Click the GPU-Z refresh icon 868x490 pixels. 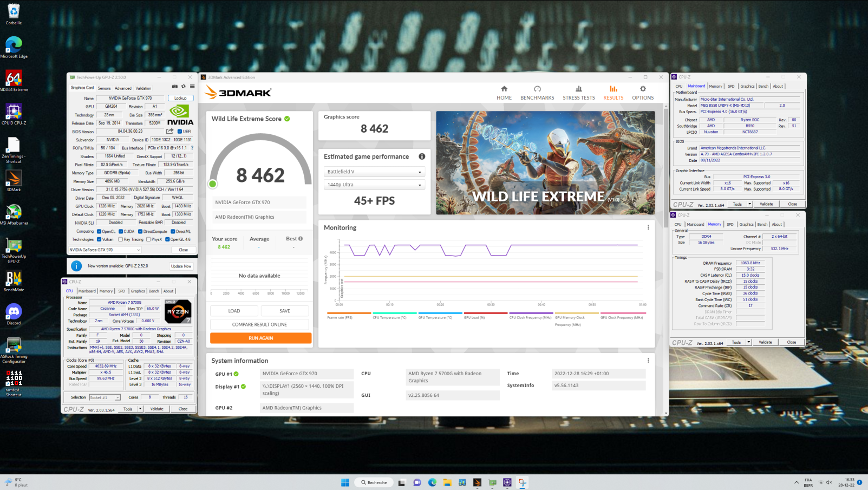tap(184, 87)
